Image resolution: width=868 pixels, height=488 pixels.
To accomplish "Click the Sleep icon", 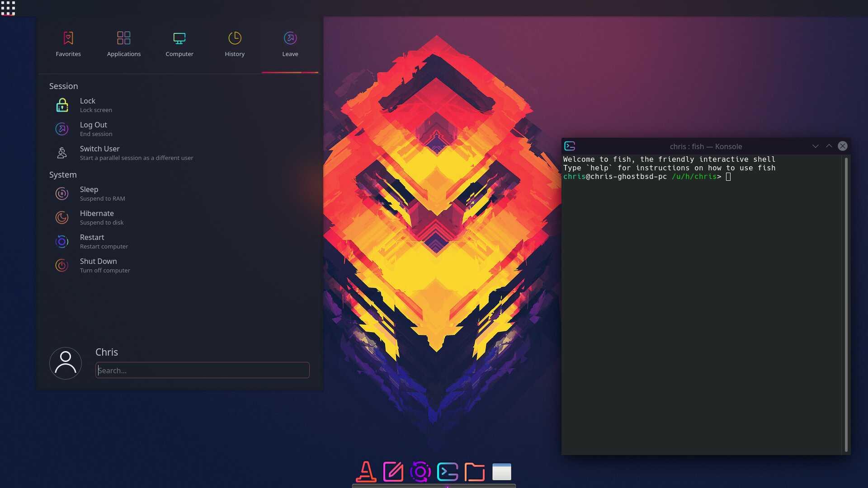I will coord(62,194).
